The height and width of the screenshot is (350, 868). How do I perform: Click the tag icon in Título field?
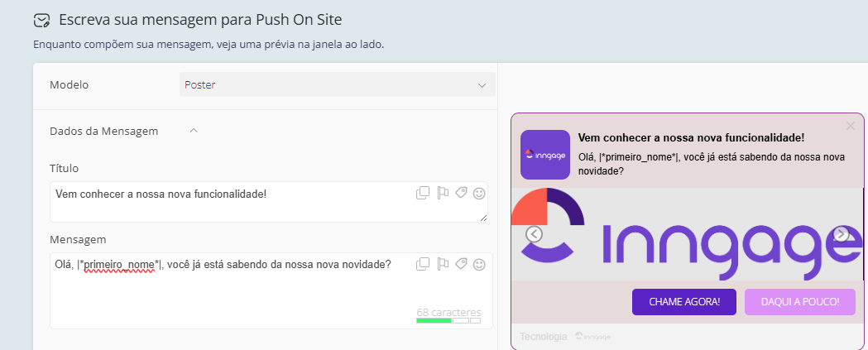(x=461, y=193)
